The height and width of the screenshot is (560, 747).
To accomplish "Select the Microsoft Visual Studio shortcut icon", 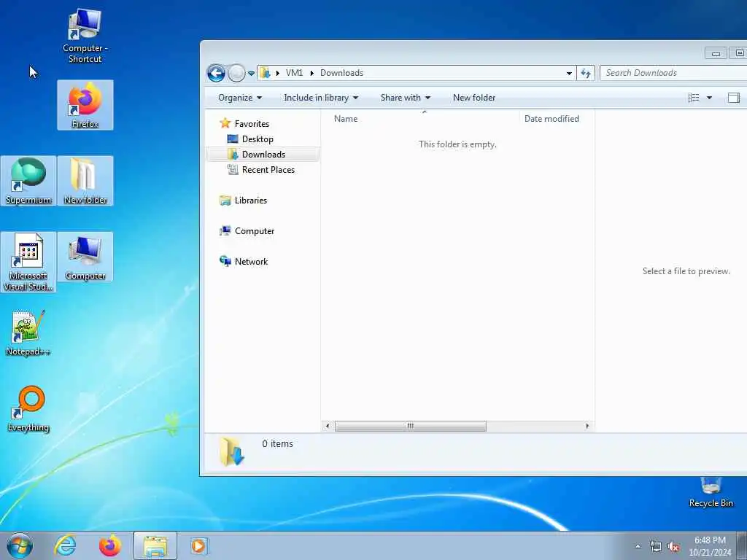I will pos(28,262).
